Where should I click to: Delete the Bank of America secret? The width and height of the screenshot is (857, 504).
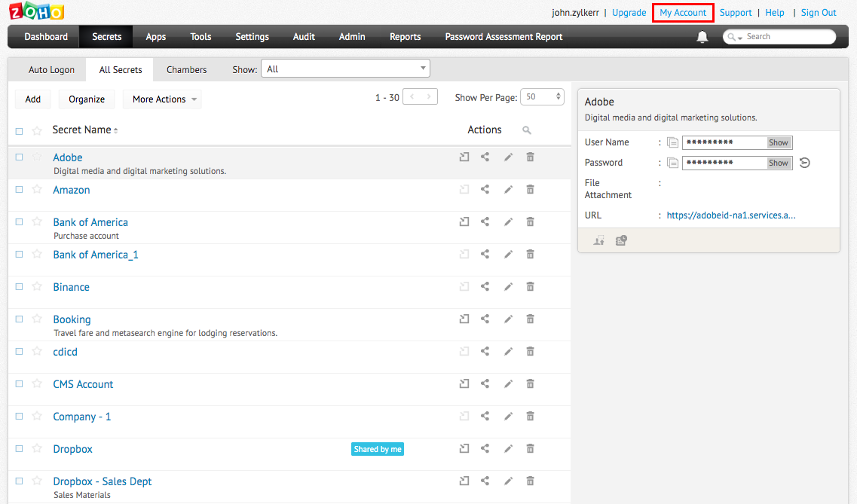pos(530,221)
